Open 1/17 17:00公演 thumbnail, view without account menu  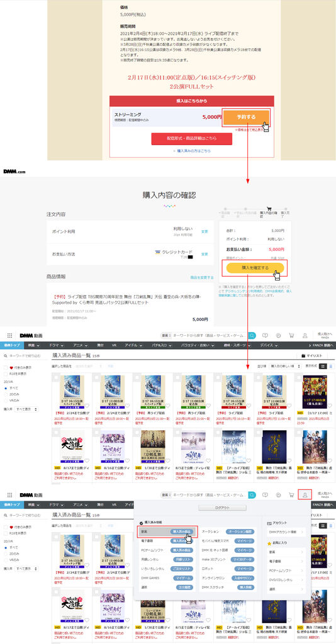coord(315,391)
